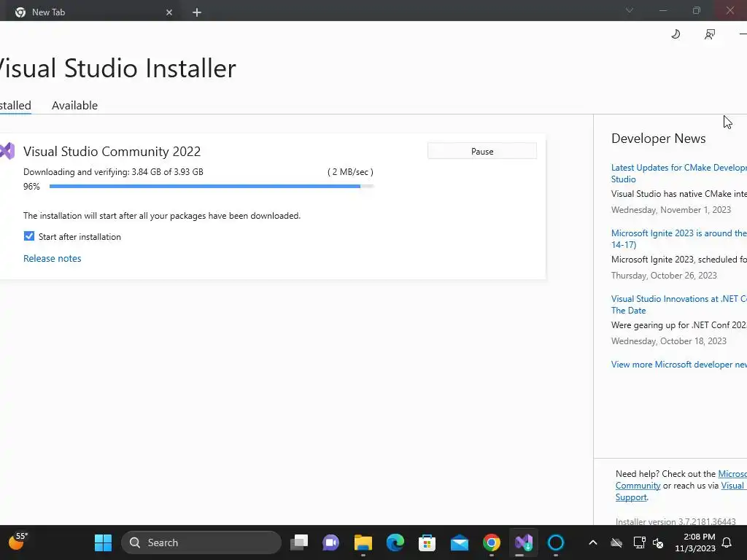Open notification bell in taskbar
The height and width of the screenshot is (560, 747).
[x=727, y=542]
